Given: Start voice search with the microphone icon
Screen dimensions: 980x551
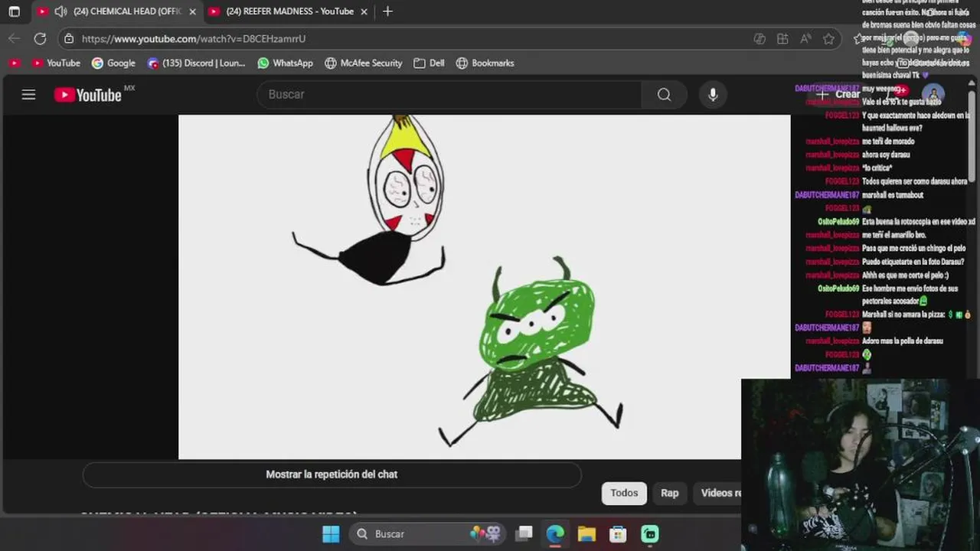Looking at the screenshot, I should click(713, 94).
